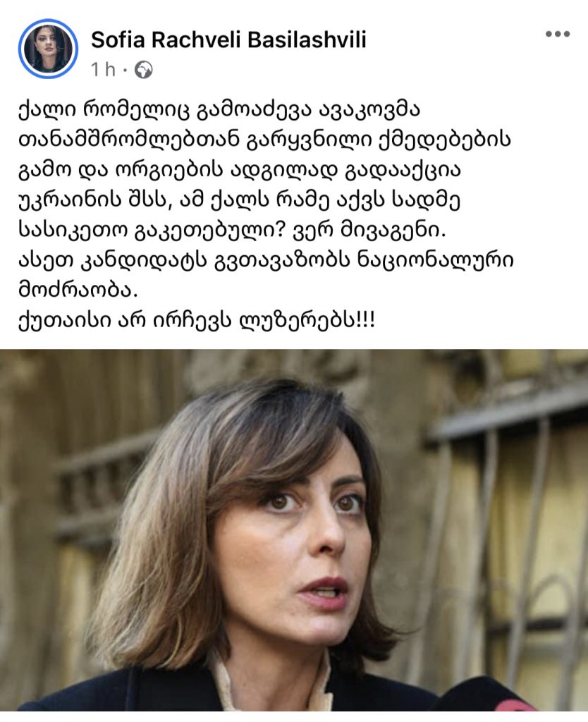The height and width of the screenshot is (722, 588).
Task: Click the first line starting with "ქალი რომელიც"
Action: (x=219, y=110)
